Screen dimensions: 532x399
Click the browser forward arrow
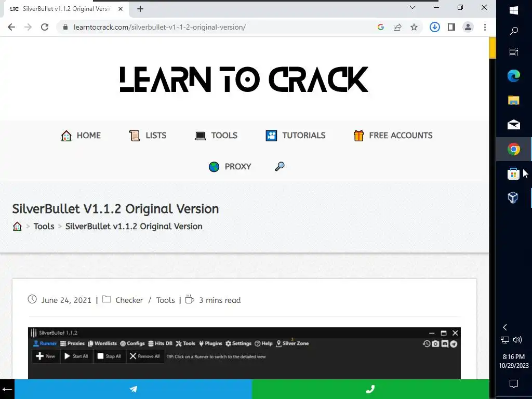coord(28,27)
